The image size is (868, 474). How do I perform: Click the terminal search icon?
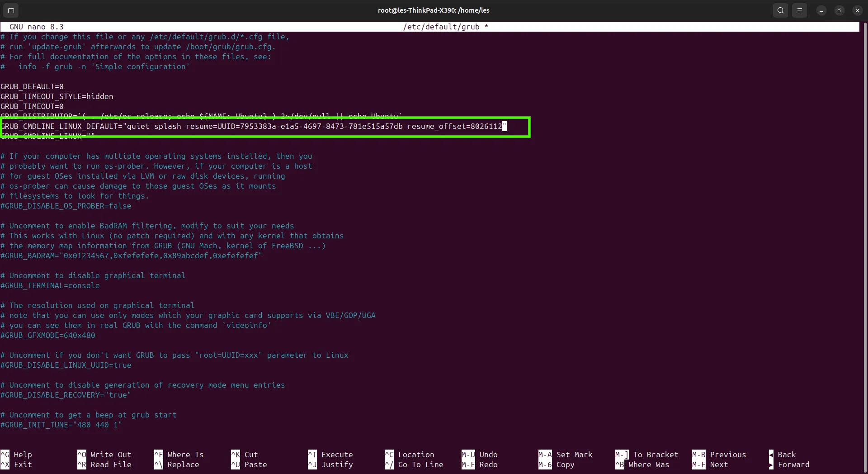coord(780,10)
